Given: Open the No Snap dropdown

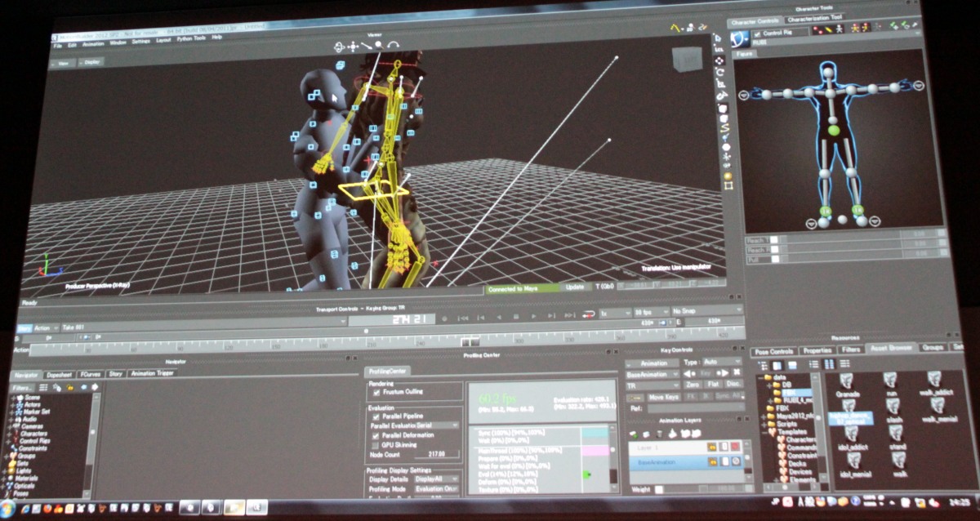Looking at the screenshot, I should tap(706, 311).
